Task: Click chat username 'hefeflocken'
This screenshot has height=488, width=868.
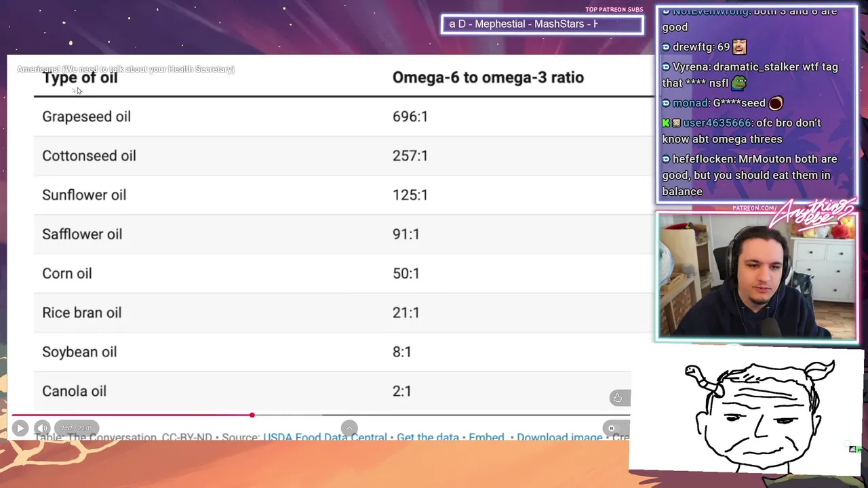Action: point(703,159)
